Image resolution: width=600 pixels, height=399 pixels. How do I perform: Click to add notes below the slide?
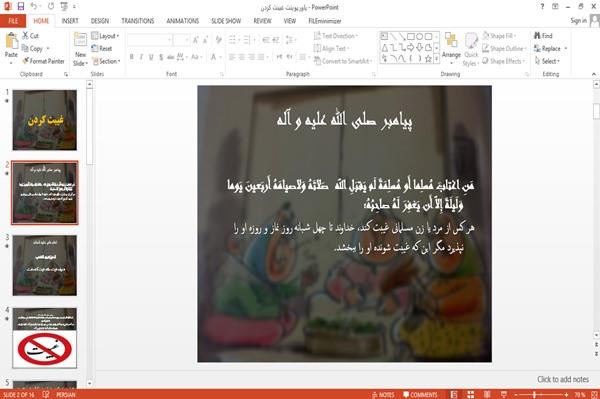[x=562, y=379]
